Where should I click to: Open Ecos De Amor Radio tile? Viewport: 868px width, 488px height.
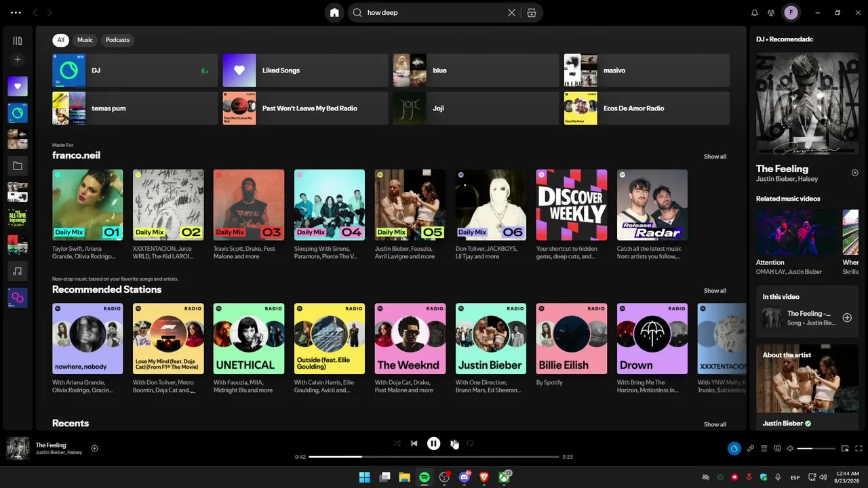647,108
